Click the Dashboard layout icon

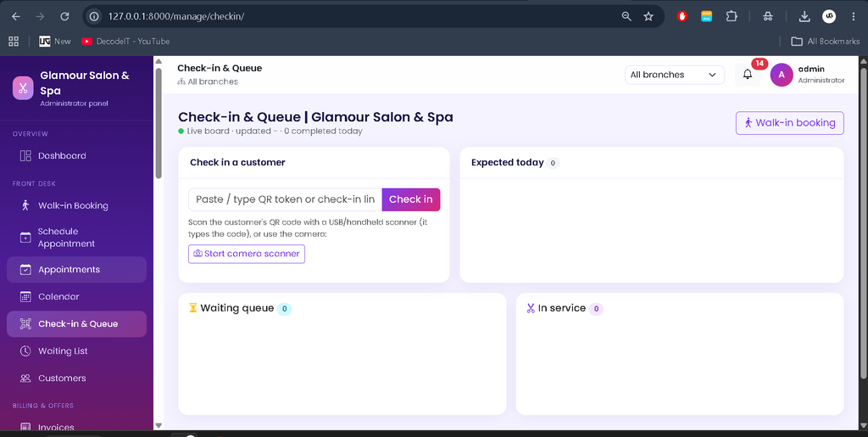[x=25, y=155]
